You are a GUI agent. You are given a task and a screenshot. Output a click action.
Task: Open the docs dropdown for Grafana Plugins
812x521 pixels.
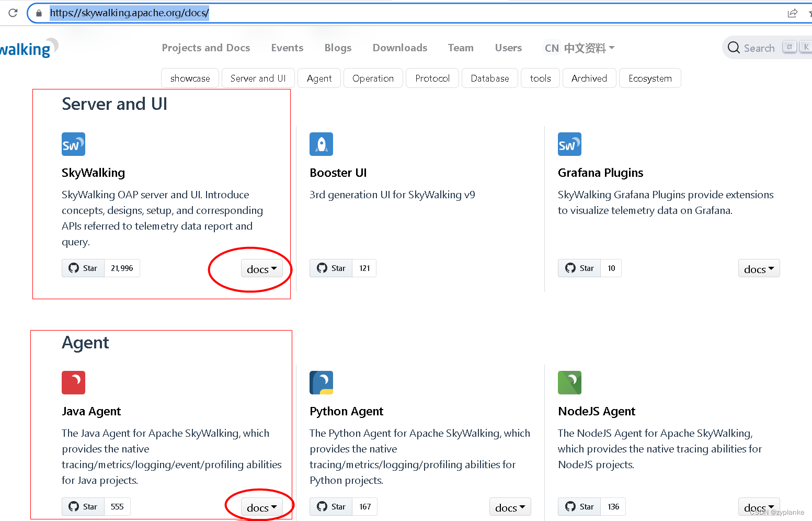(759, 268)
